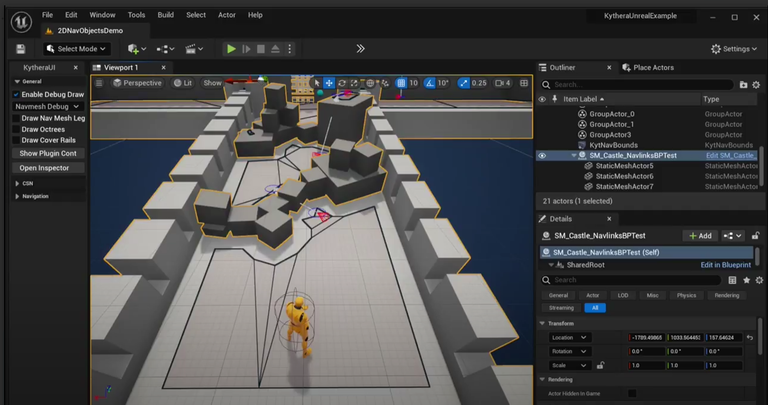Click the Save icon in main toolbar
Viewport: 768px width, 405px height.
click(x=21, y=48)
